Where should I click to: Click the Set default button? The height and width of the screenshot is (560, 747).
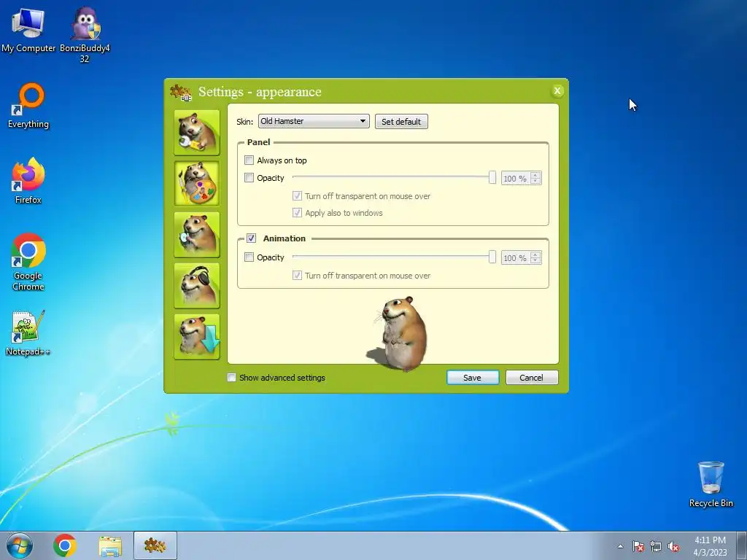click(x=401, y=122)
